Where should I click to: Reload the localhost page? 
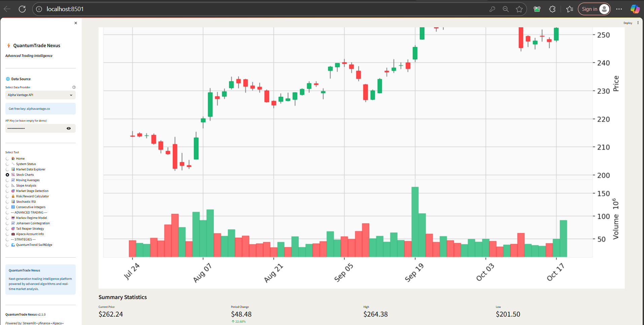pos(22,9)
